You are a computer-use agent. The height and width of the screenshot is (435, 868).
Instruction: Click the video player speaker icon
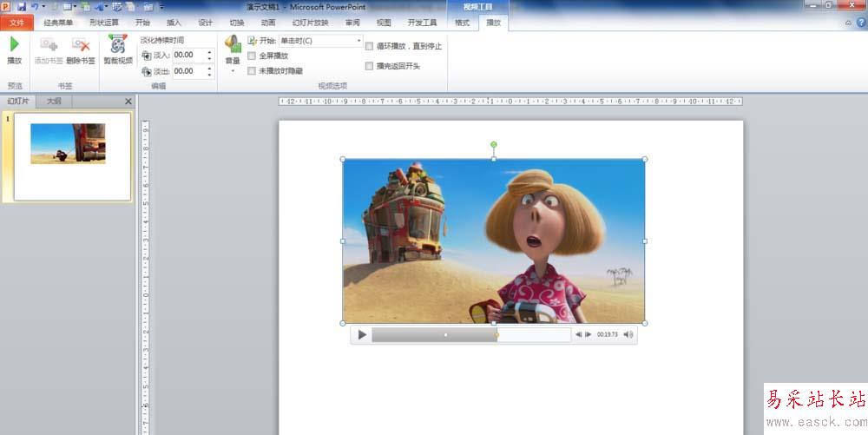click(x=628, y=334)
